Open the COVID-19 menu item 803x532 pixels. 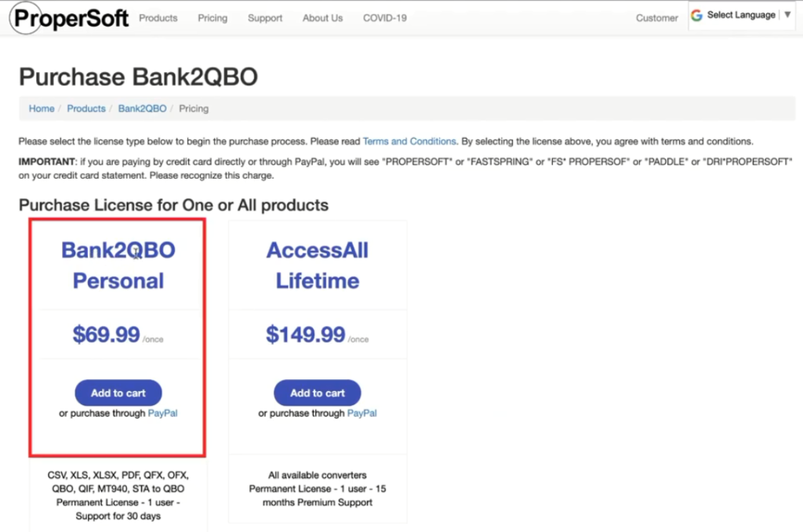[x=384, y=18]
